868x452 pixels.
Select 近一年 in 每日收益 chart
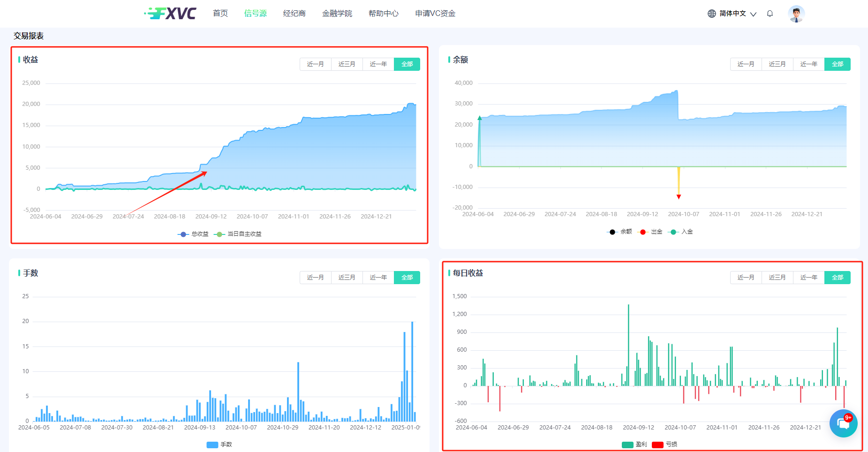(x=809, y=278)
